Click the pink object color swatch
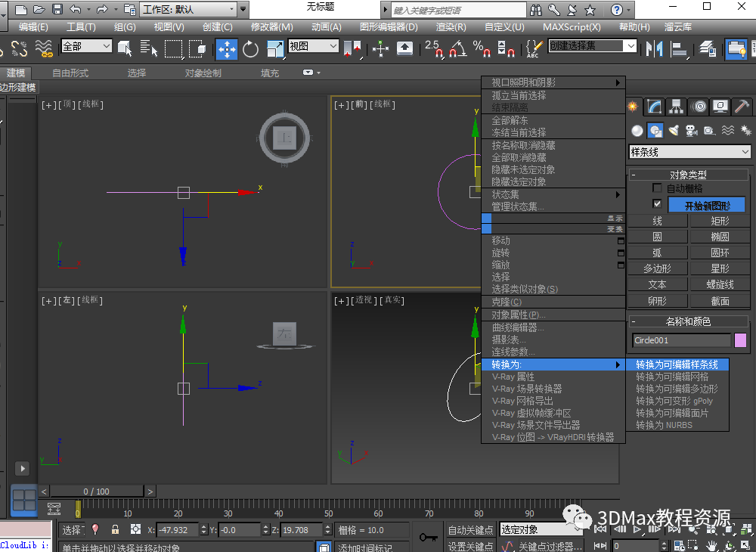The width and height of the screenshot is (756, 552). point(740,340)
